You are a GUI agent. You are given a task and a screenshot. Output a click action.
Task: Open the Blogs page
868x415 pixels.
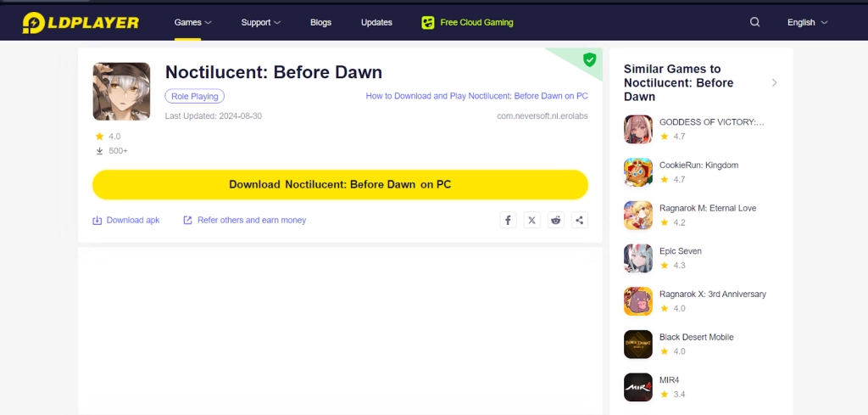click(x=320, y=23)
